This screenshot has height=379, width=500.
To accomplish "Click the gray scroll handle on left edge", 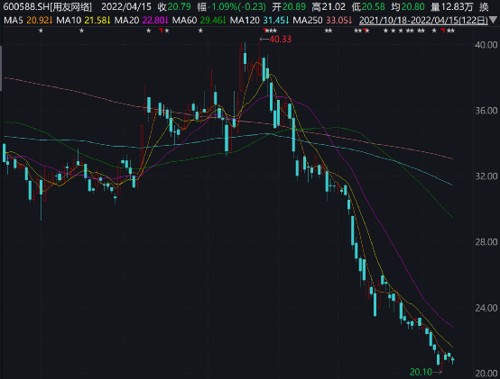I will 1,68.
